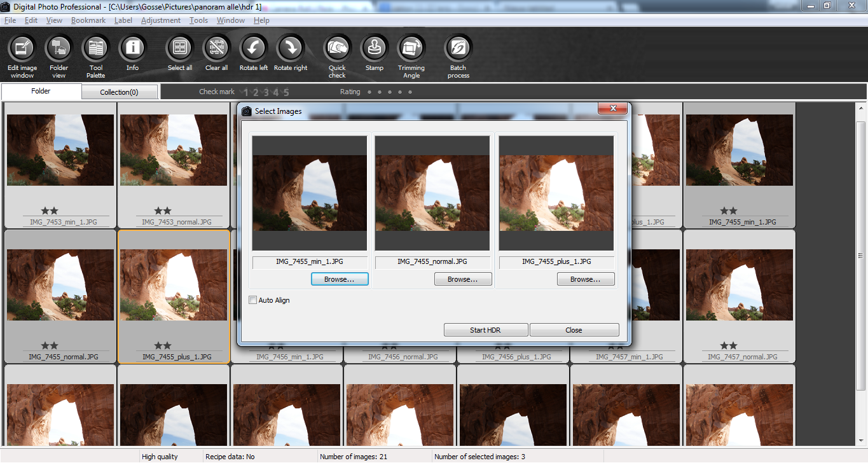868x463 pixels.
Task: Click the file name field IMG_7455_normal.JPG in dialog
Action: coord(432,262)
